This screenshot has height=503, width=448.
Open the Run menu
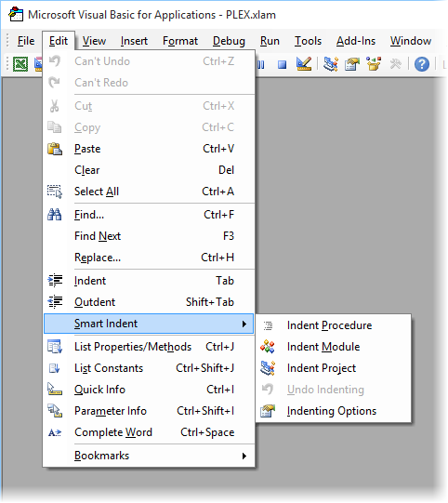(270, 41)
